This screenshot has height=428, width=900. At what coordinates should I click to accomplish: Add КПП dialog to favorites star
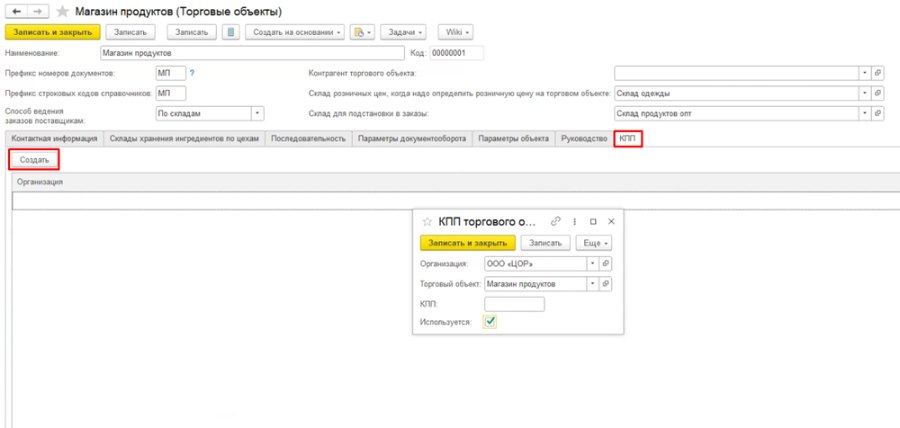(x=426, y=221)
